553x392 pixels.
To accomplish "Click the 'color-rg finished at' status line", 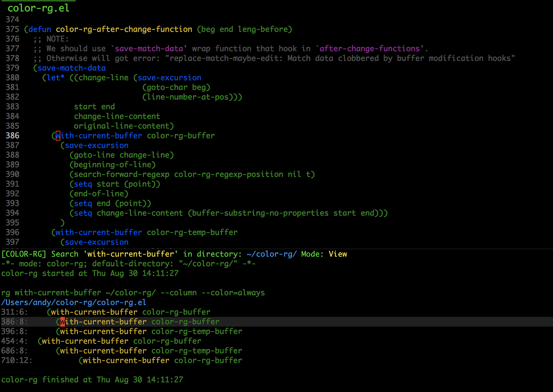I will tap(92, 380).
